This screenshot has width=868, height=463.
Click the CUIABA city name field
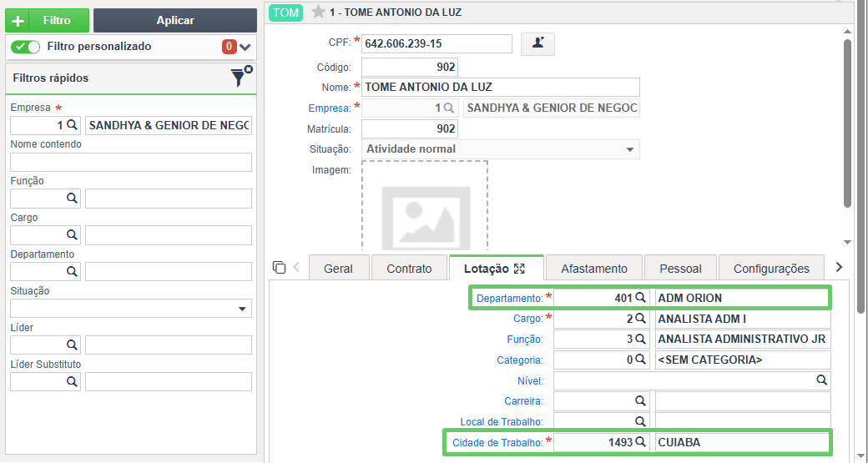point(743,442)
